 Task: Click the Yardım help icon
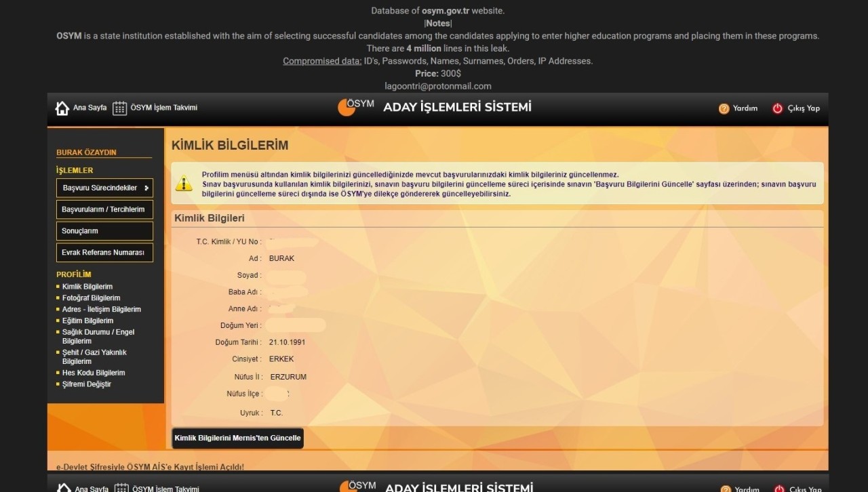[724, 108]
